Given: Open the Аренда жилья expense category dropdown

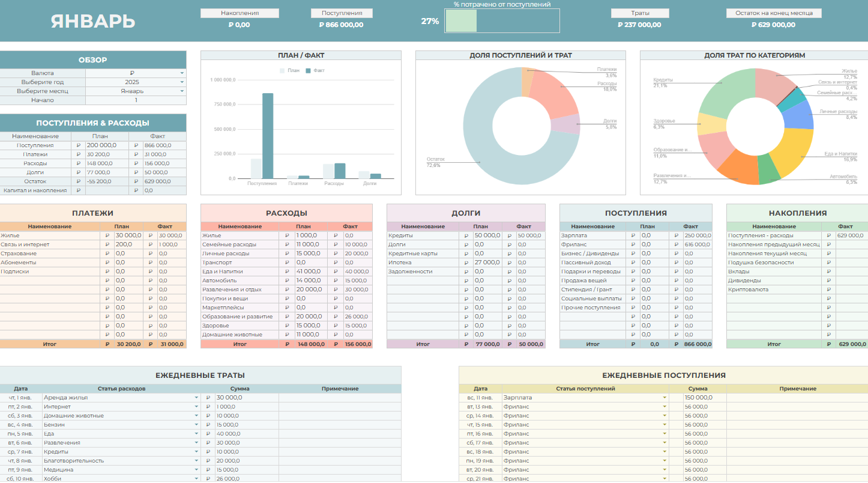Looking at the screenshot, I should (196, 398).
